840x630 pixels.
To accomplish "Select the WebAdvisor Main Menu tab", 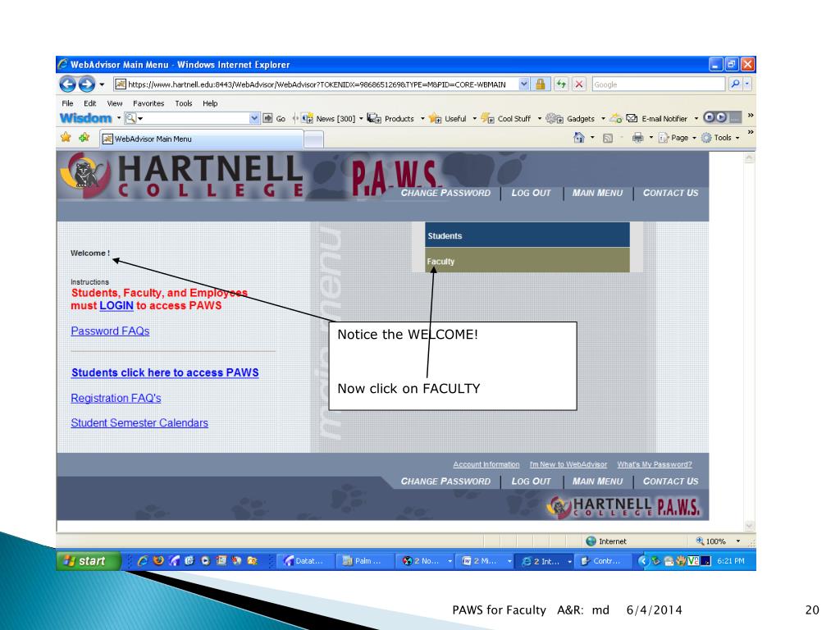I will pos(202,139).
